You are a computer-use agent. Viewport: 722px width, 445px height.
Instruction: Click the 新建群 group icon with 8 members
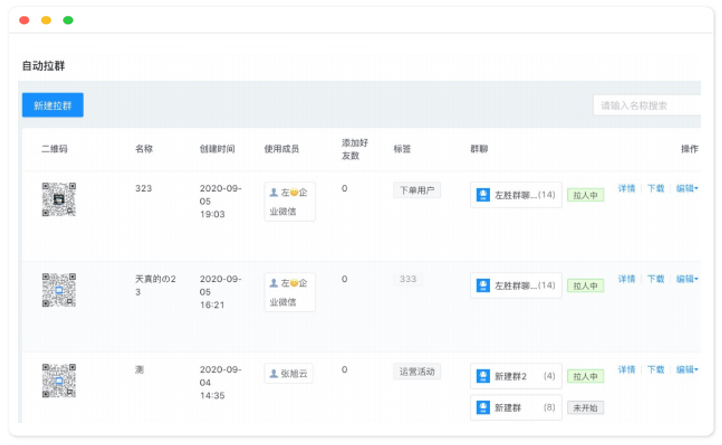[x=483, y=407]
